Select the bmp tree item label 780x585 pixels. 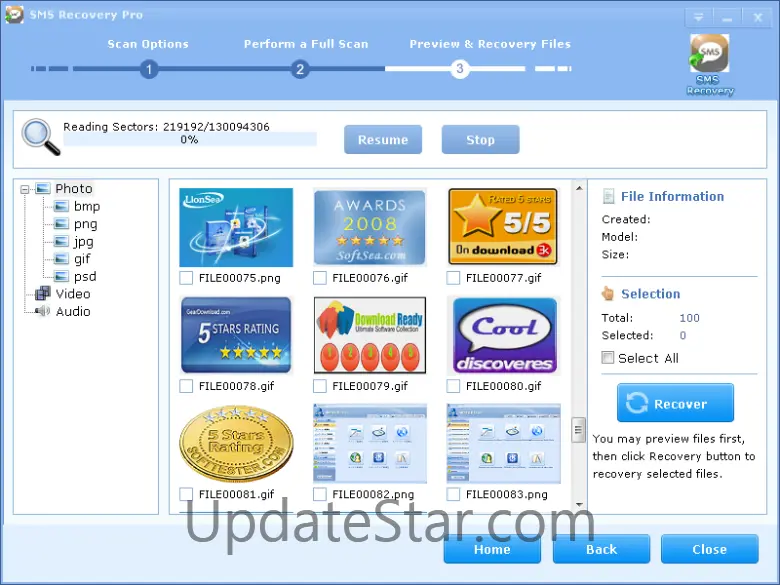87,206
